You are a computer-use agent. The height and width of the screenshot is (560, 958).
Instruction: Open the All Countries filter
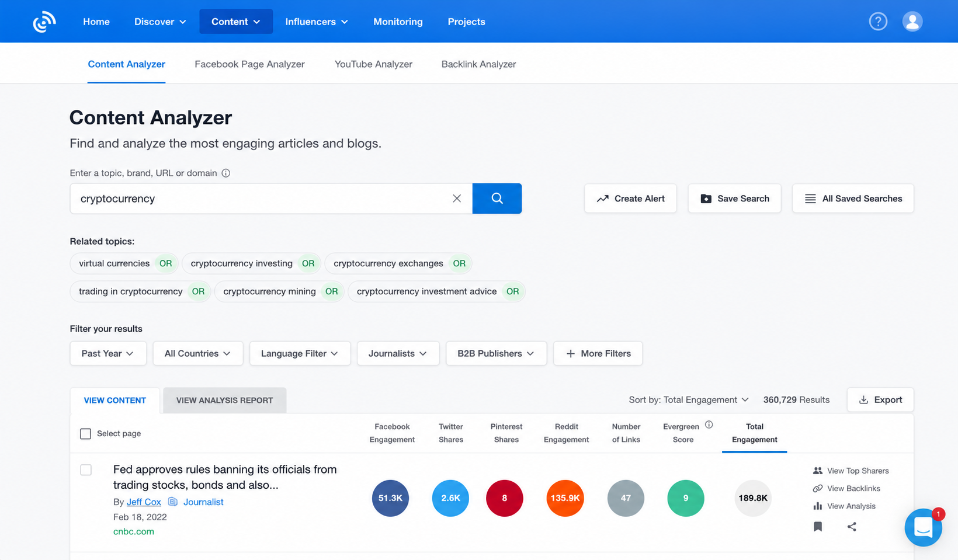coord(198,353)
